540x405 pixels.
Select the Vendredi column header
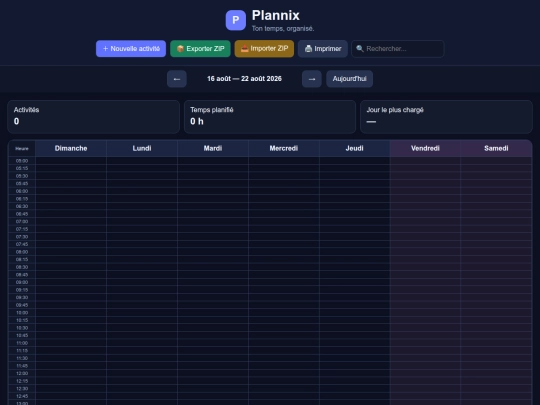(x=425, y=148)
